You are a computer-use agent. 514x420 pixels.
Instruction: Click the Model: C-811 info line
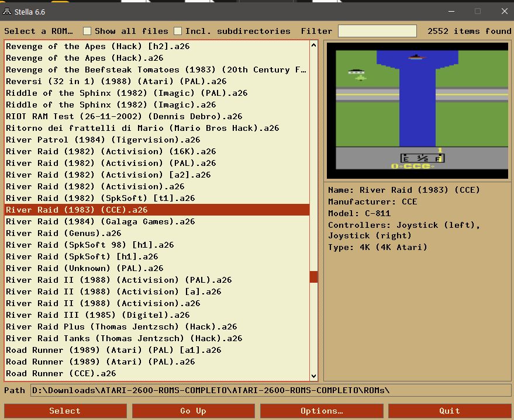pos(359,213)
